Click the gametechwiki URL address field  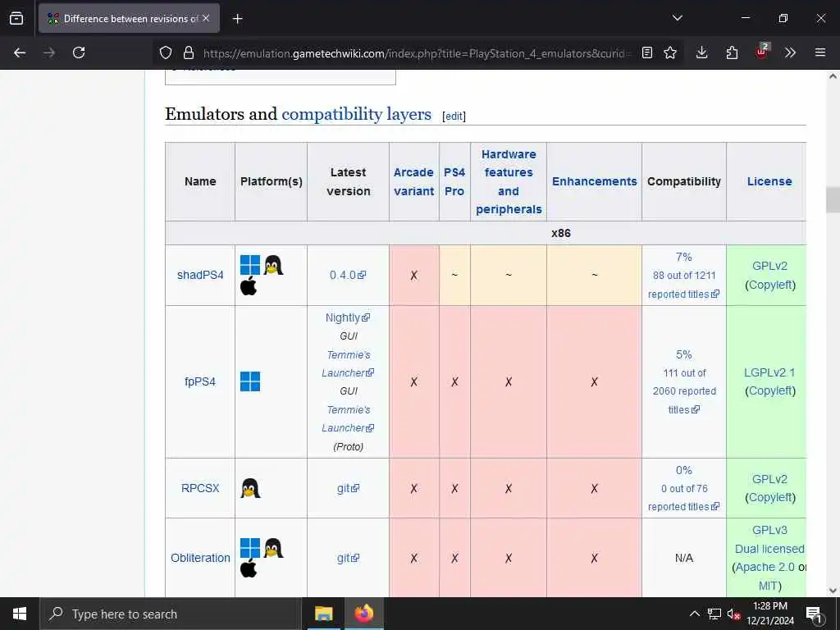coord(418,53)
